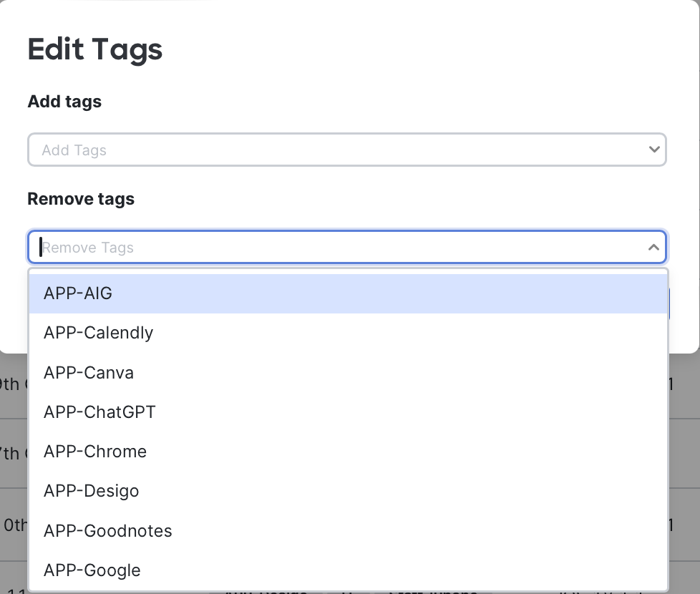Click the dimmed table row behind the dialog

(x=11, y=384)
